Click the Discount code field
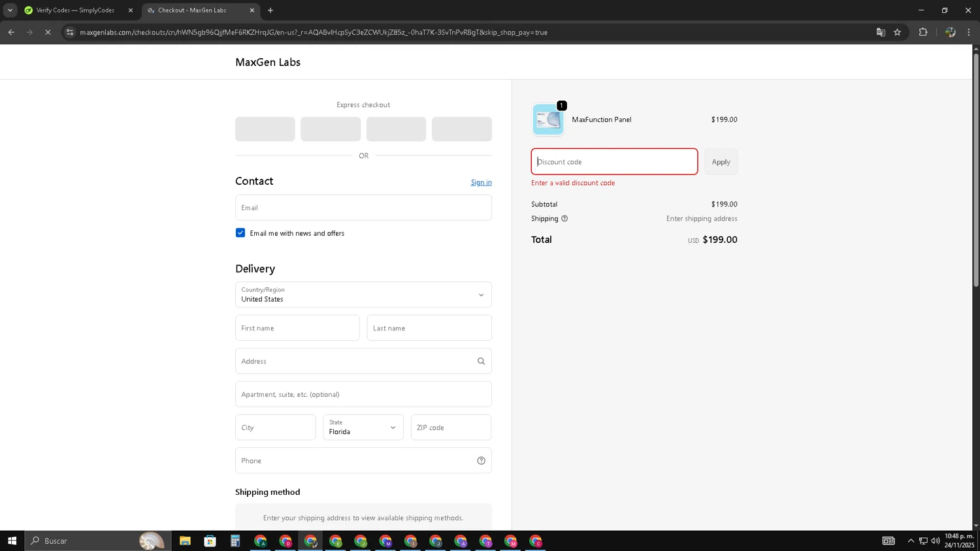Image resolution: width=980 pixels, height=551 pixels. click(x=614, y=161)
